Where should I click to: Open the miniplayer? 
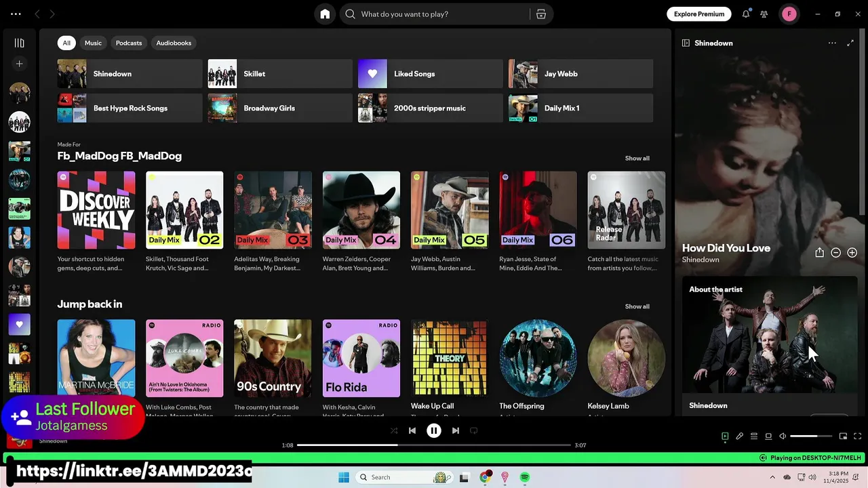pyautogui.click(x=843, y=436)
